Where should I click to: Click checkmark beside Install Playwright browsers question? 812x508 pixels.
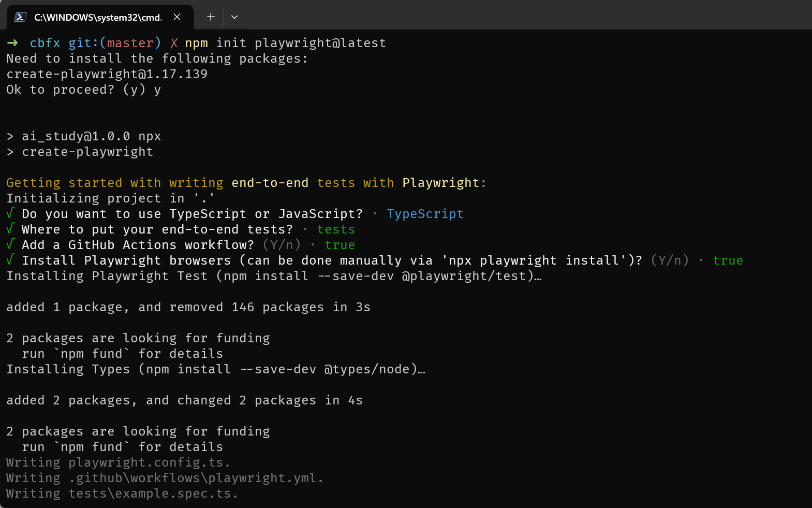[10, 260]
